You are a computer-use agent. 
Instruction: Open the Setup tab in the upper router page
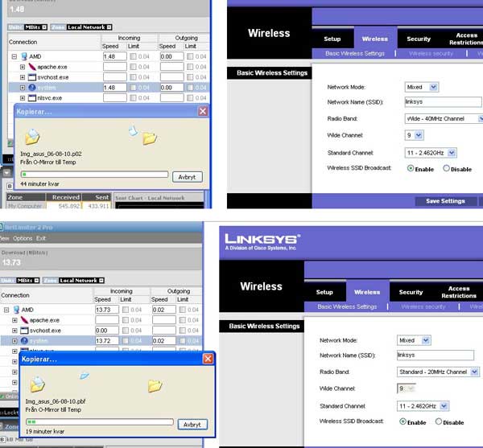(332, 39)
